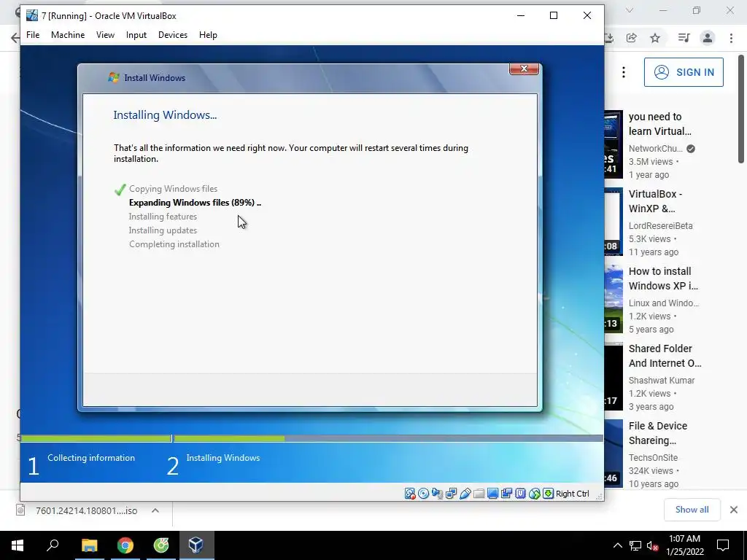
Task: Click the keyboard capture arrow icon
Action: (549, 494)
